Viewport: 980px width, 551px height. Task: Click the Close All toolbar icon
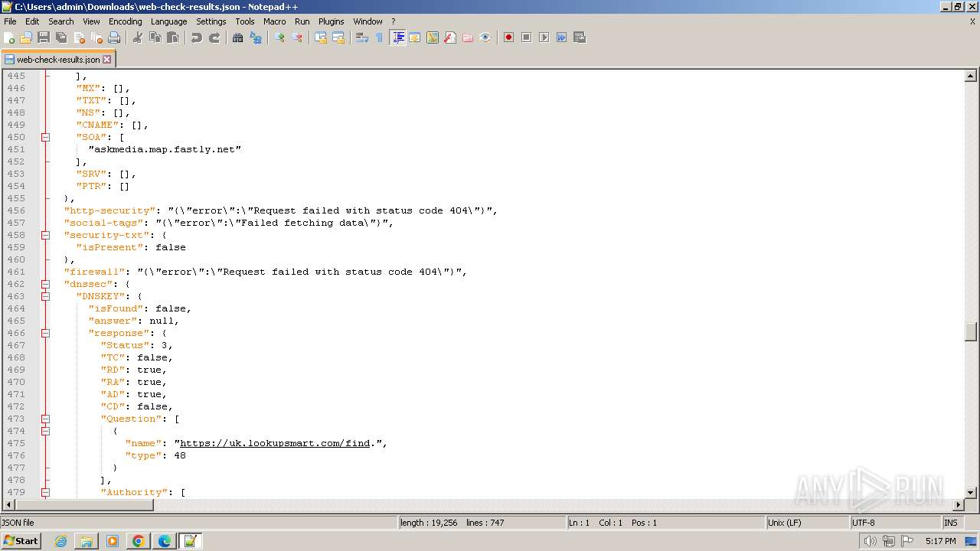96,37
